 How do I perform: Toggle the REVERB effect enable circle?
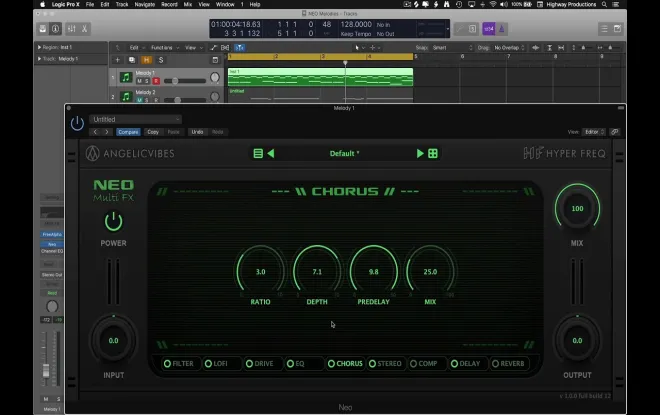495,363
